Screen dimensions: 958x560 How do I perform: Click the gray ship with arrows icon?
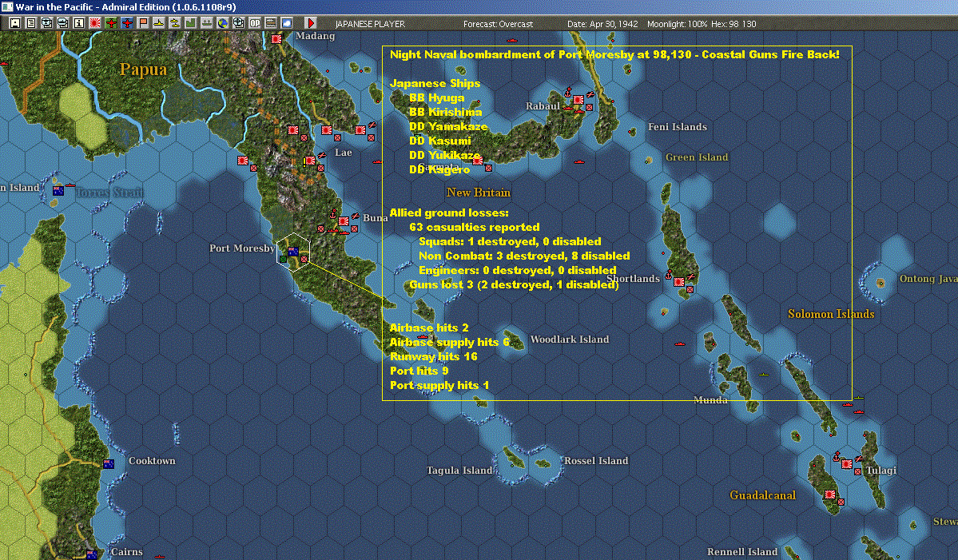pyautogui.click(x=206, y=23)
